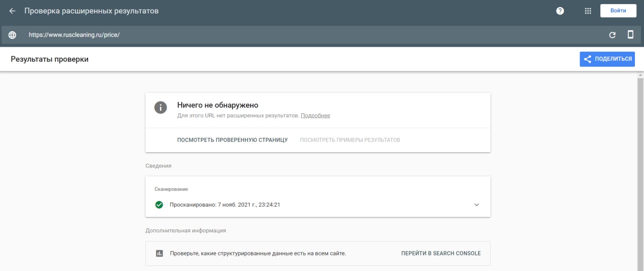This screenshot has height=271, width=644.
Task: Click the Войти sign-in button
Action: pos(618,11)
